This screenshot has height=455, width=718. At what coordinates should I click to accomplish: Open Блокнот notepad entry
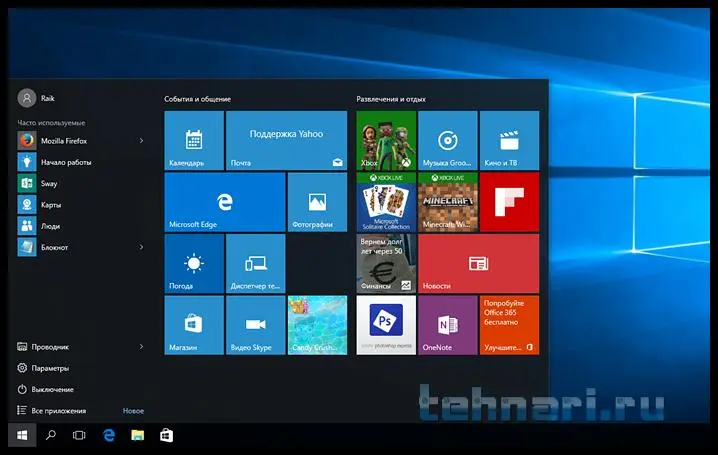pyautogui.click(x=82, y=247)
